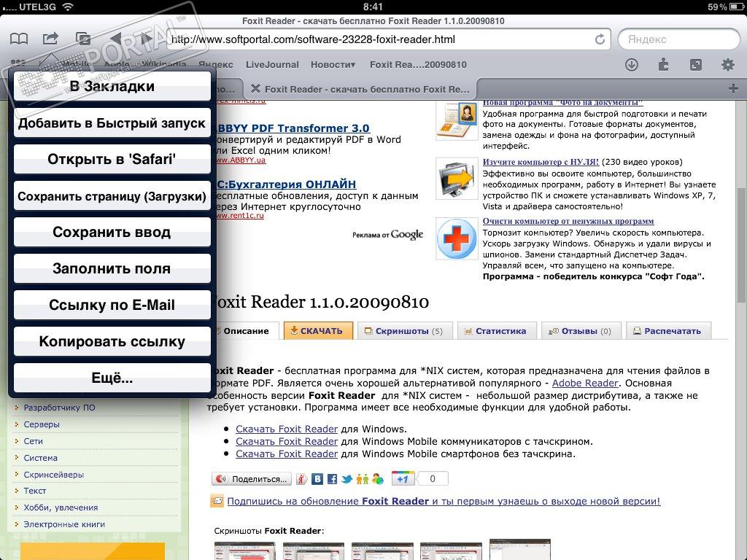Choose 'Добавить в Быстрый запуск' option
The width and height of the screenshot is (747, 560).
(112, 122)
